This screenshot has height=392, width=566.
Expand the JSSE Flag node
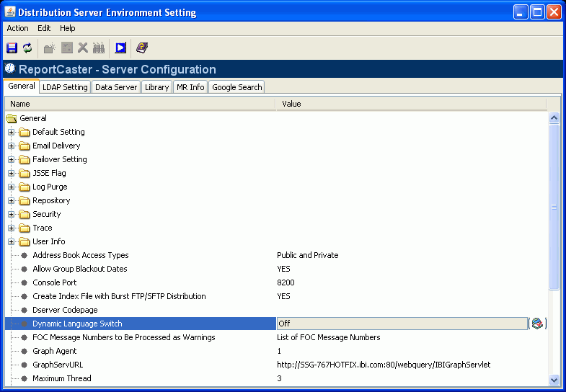pos(12,173)
